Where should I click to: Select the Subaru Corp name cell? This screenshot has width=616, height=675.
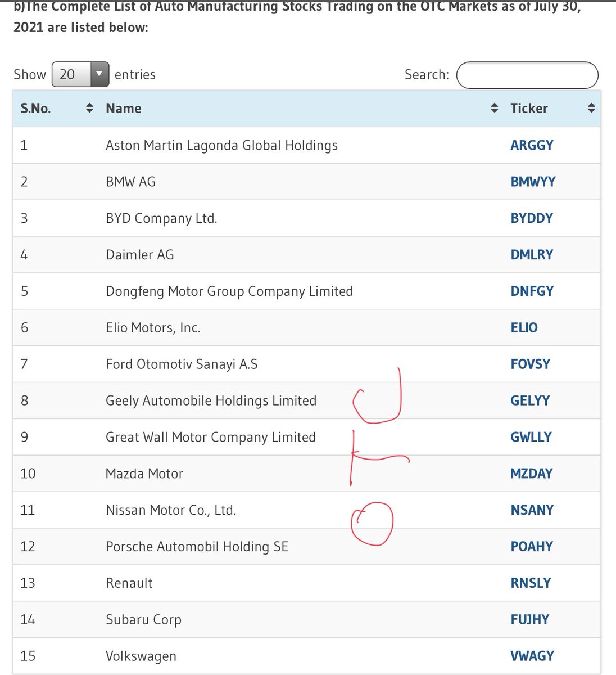pyautogui.click(x=143, y=620)
